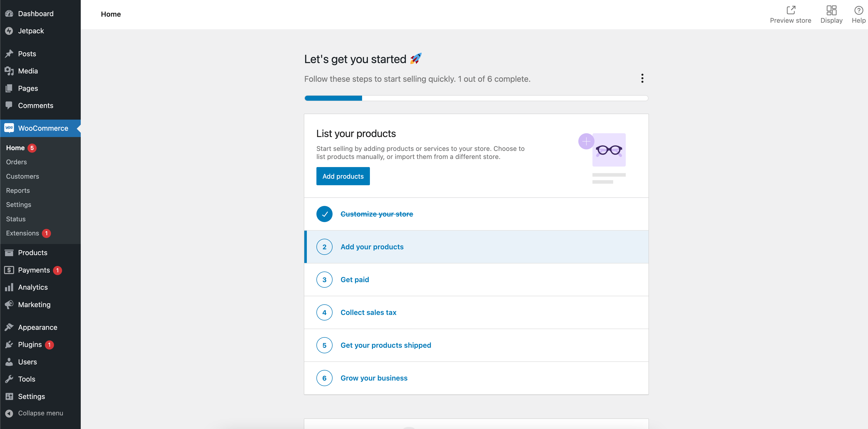Open the Products box icon
This screenshot has height=429, width=868.
pyautogui.click(x=9, y=252)
